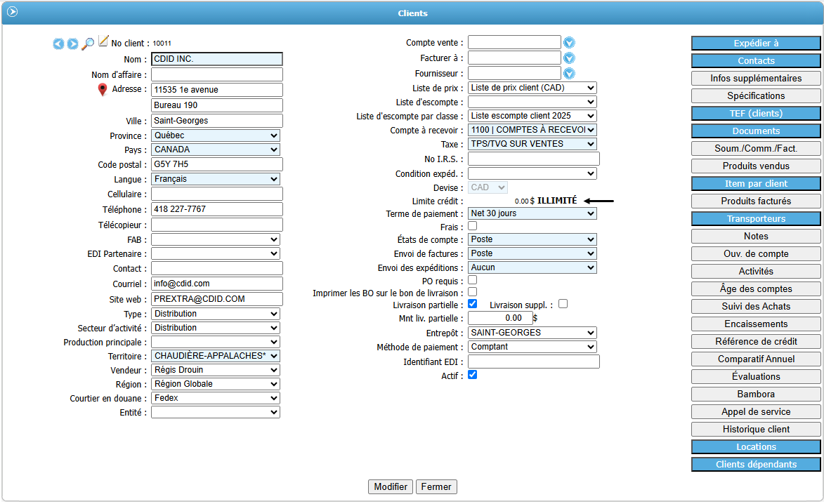Open the Terme de paiement dropdown
824x504 pixels.
(x=532, y=213)
